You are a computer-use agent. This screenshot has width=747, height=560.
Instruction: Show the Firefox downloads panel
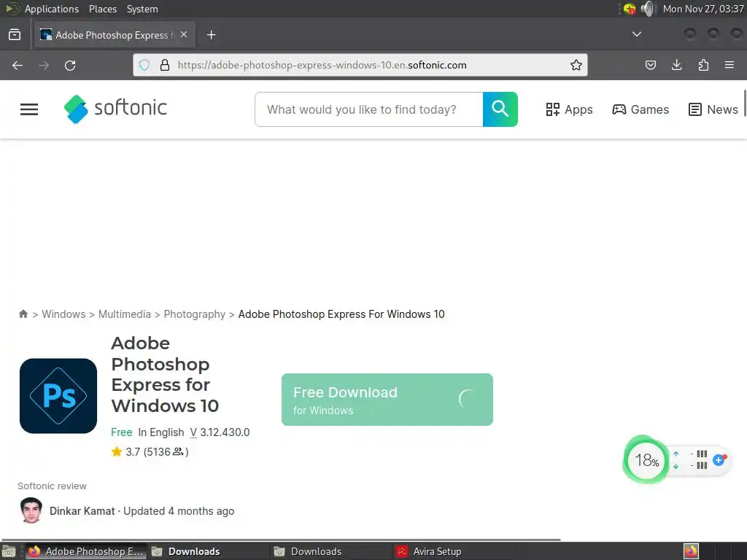(x=676, y=65)
